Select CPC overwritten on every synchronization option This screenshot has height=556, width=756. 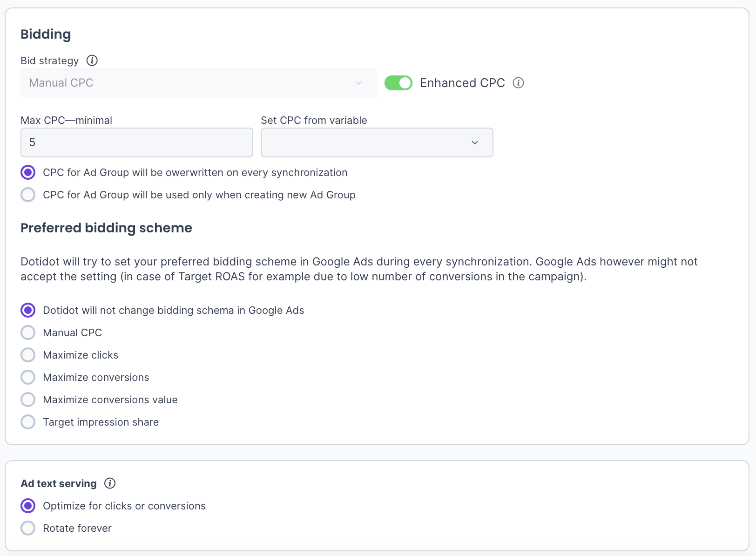pyautogui.click(x=28, y=172)
